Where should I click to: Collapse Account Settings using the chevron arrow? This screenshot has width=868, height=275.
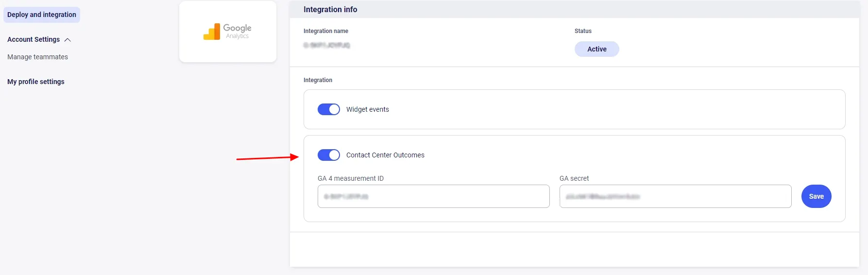pos(68,40)
